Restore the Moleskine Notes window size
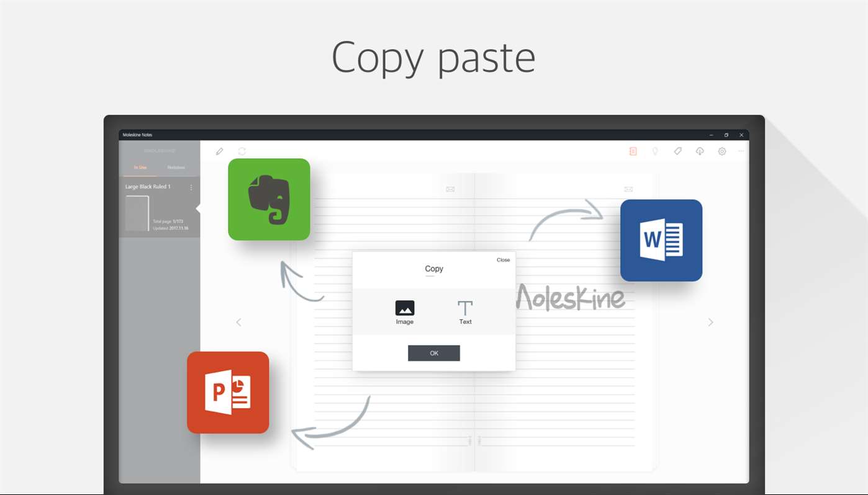The image size is (868, 495). click(726, 135)
